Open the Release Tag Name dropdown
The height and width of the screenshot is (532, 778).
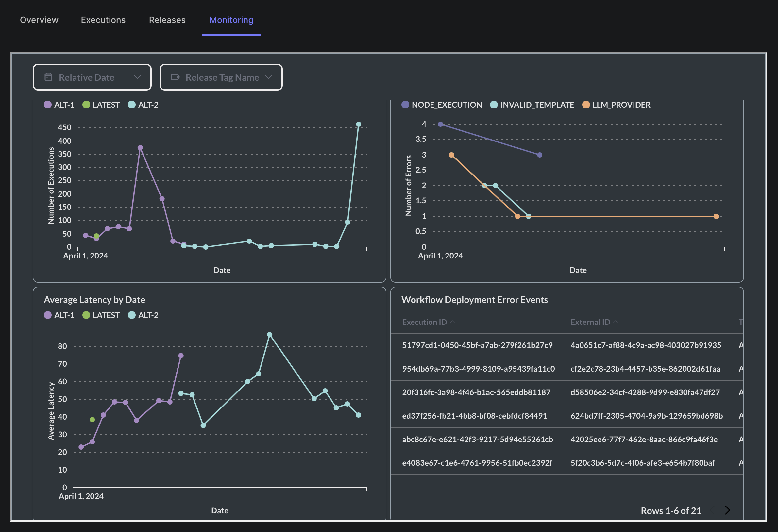coord(221,77)
